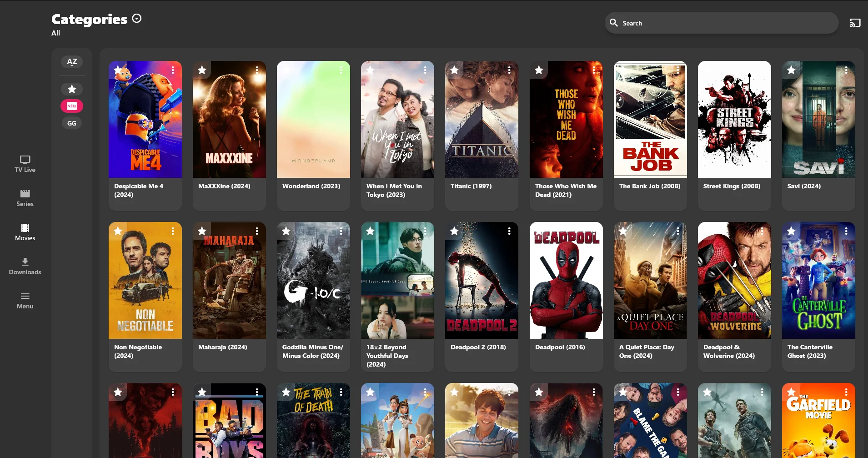Open options menu on A Quiet Place card
868x458 pixels.
[678, 231]
